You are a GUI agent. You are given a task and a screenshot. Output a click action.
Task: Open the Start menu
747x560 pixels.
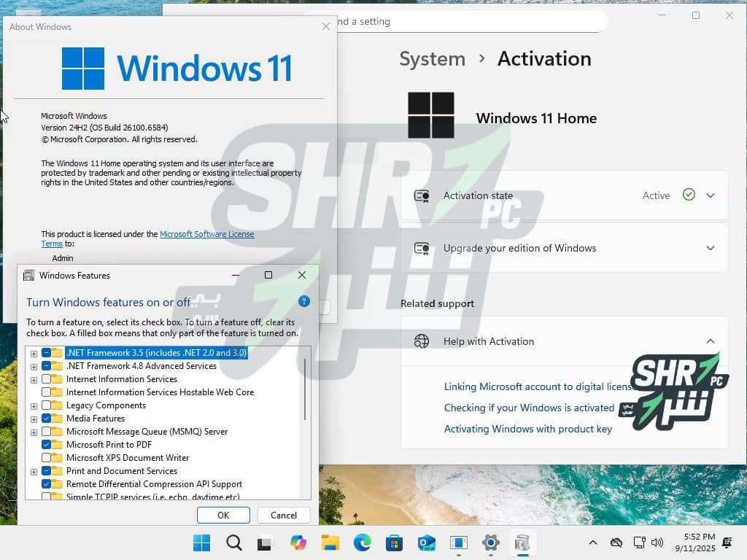coord(201,542)
